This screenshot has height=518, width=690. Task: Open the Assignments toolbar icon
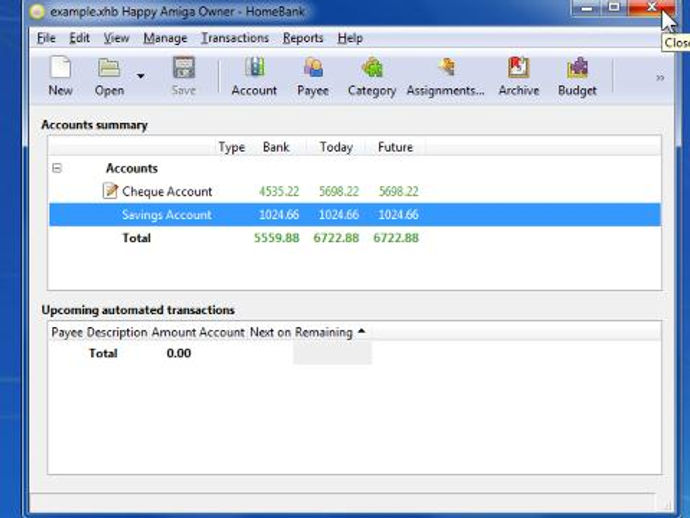(445, 76)
